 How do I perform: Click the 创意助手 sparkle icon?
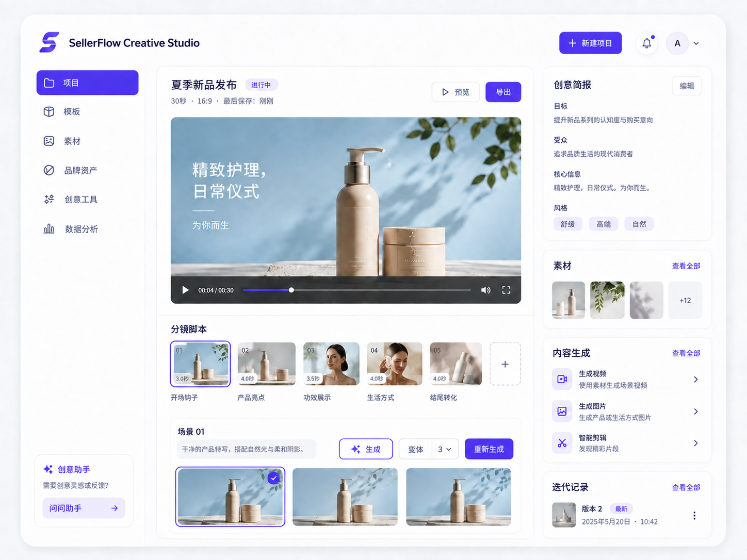(48, 469)
